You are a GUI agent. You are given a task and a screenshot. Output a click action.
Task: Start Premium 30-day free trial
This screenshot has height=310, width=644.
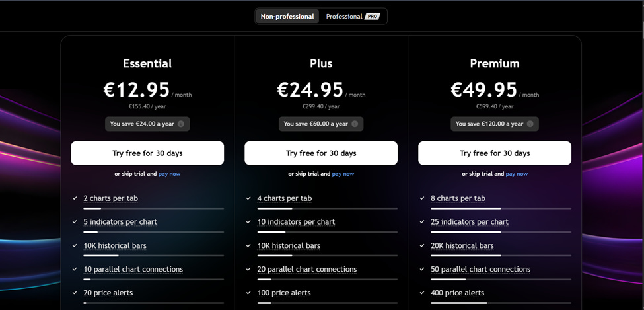[495, 153]
